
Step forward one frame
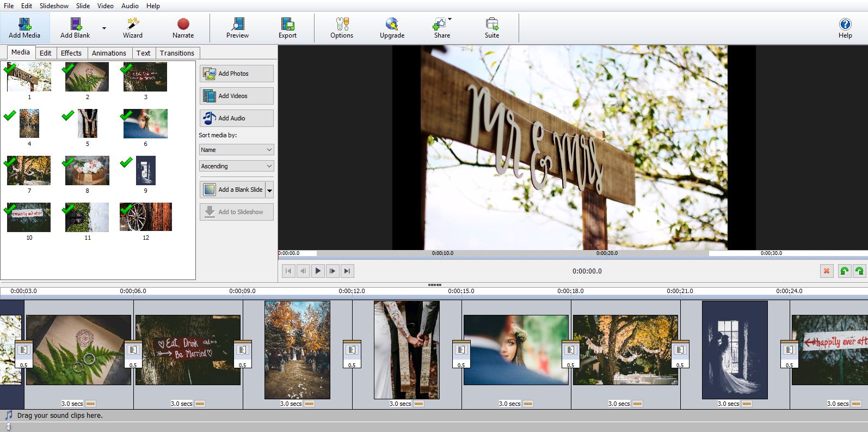333,271
